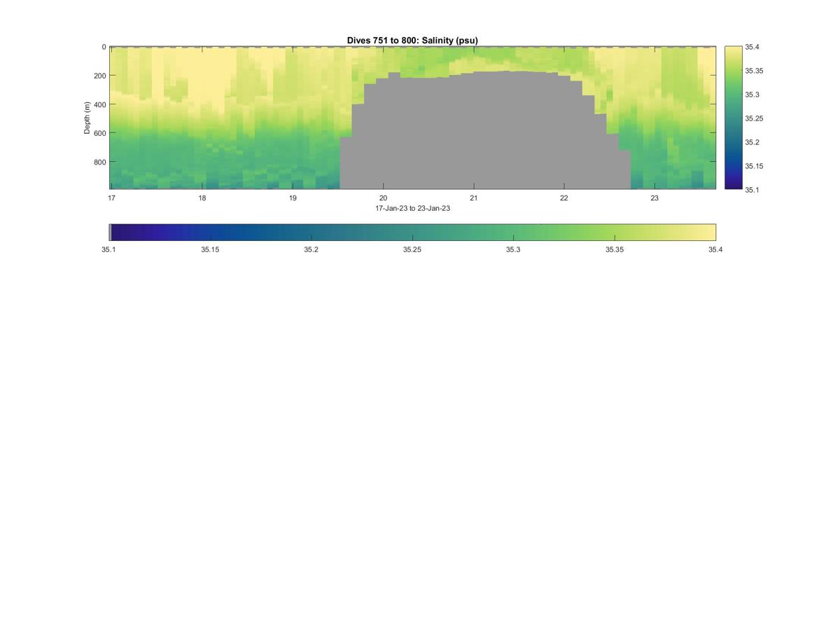The height and width of the screenshot is (620, 840).
Task: Select the depth tick label "200"
Action: 99,76
